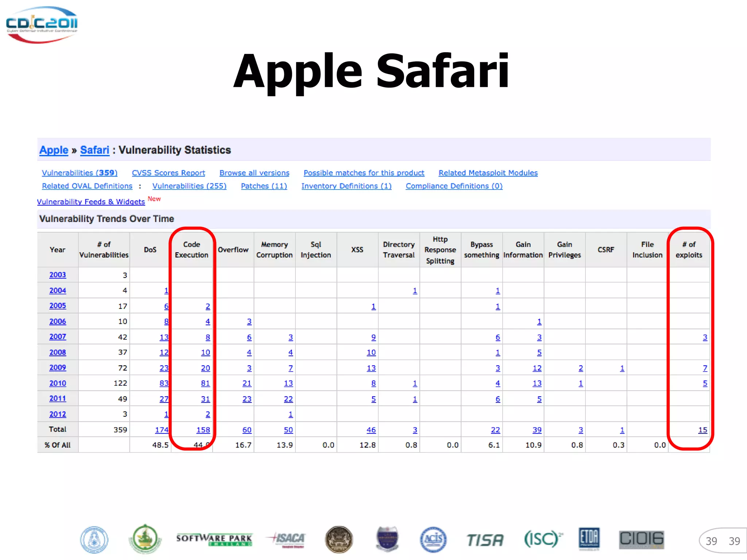Open the 2005 year row link
This screenshot has width=747, height=560.
(x=58, y=306)
